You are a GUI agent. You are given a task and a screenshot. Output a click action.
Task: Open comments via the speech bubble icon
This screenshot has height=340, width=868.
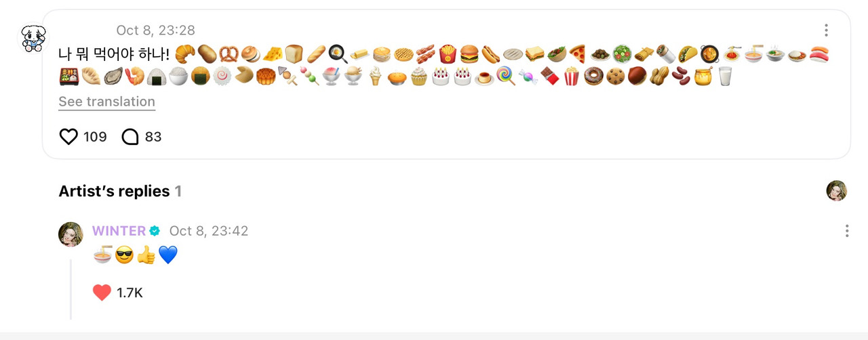click(130, 137)
